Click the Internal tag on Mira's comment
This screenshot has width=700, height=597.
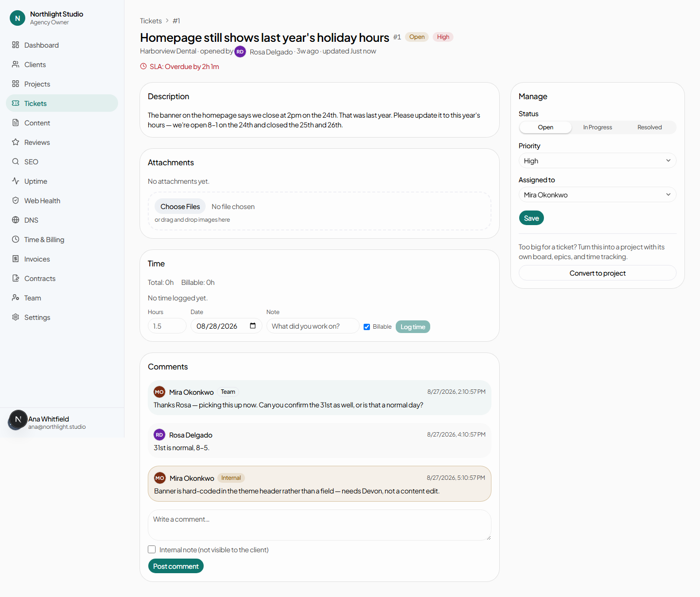coord(231,478)
